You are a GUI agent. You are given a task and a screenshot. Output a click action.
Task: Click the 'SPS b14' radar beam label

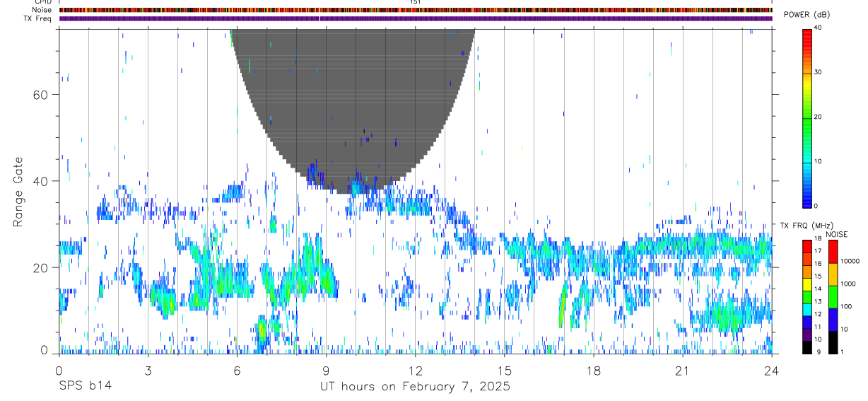tap(85, 386)
